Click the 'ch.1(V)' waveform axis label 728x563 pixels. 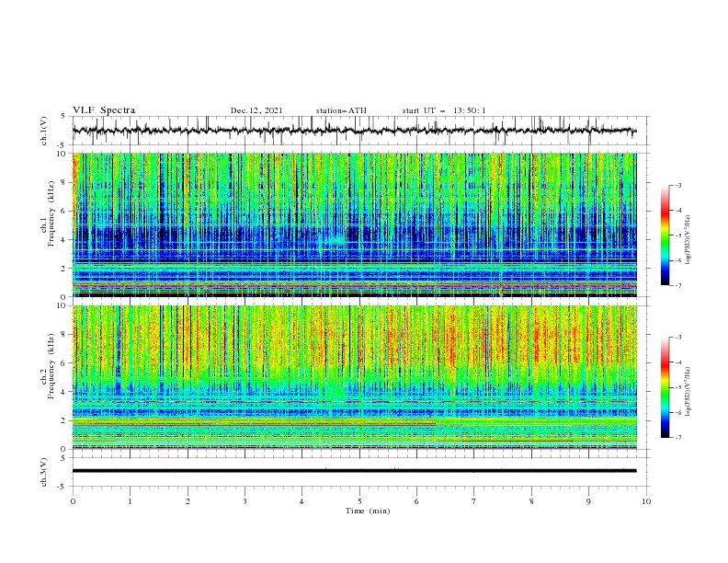point(44,131)
